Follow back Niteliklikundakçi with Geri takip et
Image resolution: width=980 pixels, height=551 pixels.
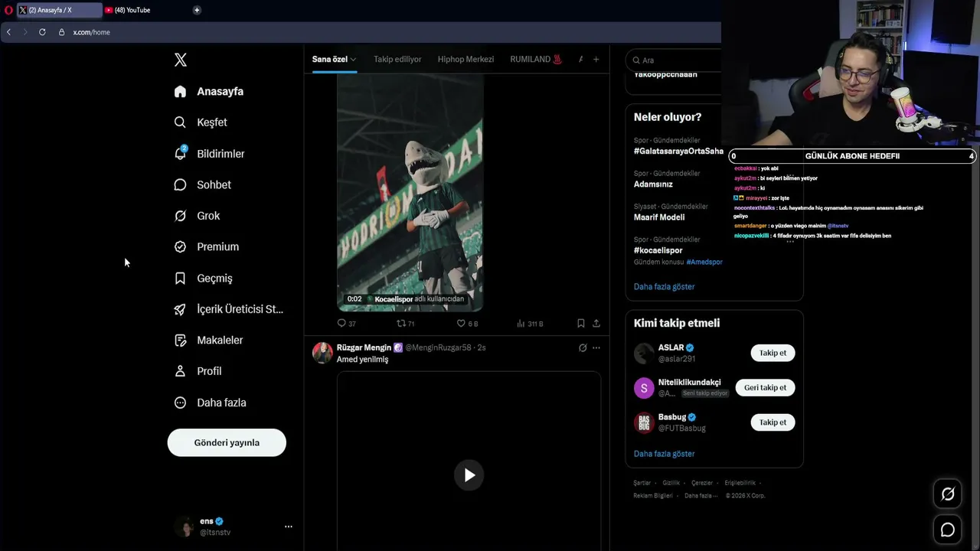765,387
